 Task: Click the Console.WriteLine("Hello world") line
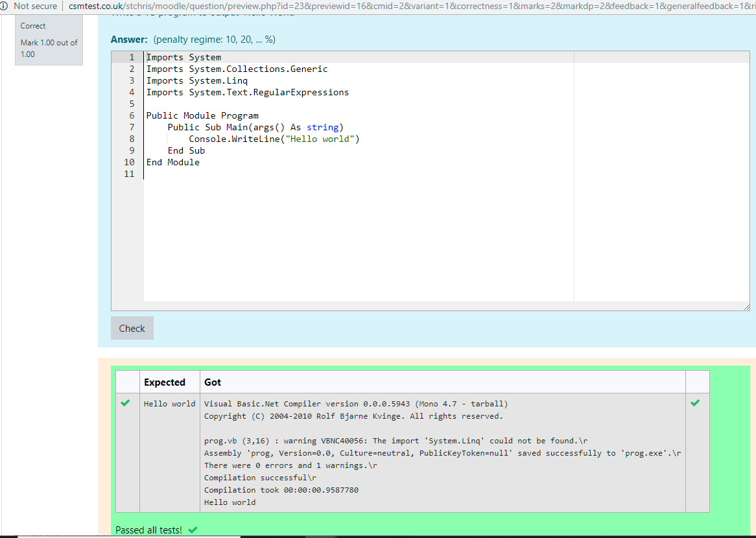(274, 139)
